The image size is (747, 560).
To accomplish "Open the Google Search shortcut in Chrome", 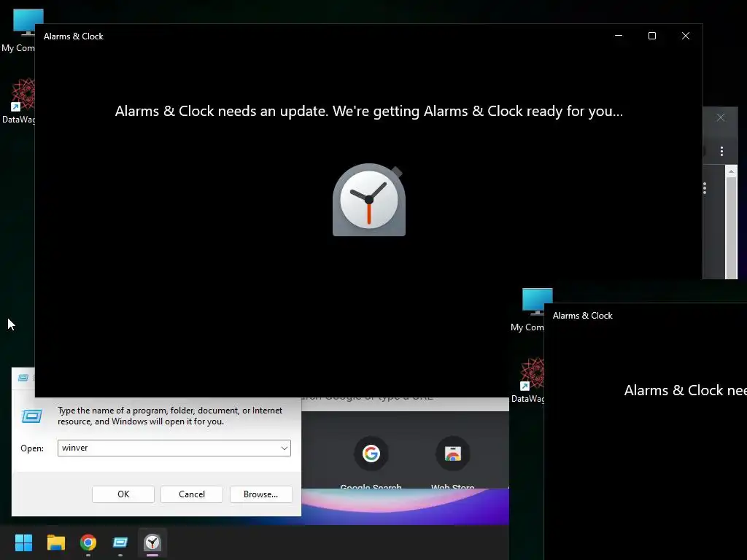I will [371, 462].
